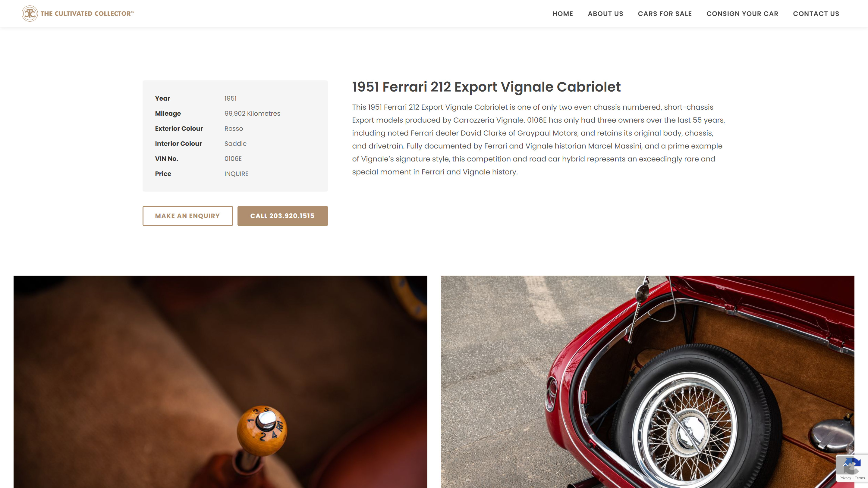Screen dimensions: 868x488
Task: Click Call 203.920.1515 button
Action: coord(282,216)
